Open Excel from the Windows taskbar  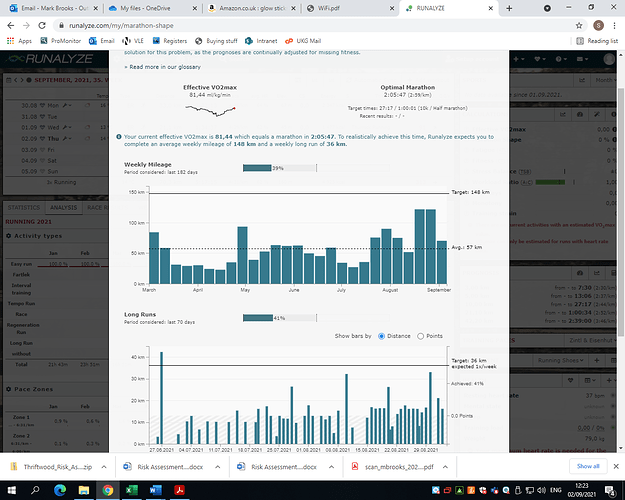tap(132, 490)
